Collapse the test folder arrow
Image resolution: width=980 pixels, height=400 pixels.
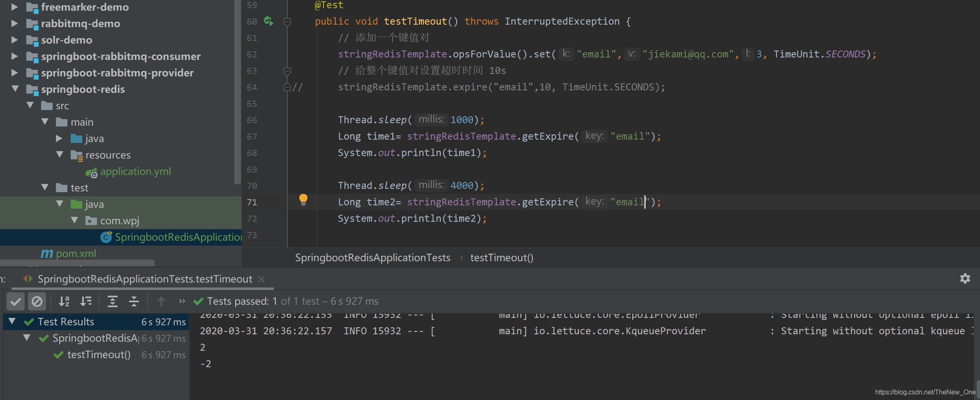coord(45,187)
